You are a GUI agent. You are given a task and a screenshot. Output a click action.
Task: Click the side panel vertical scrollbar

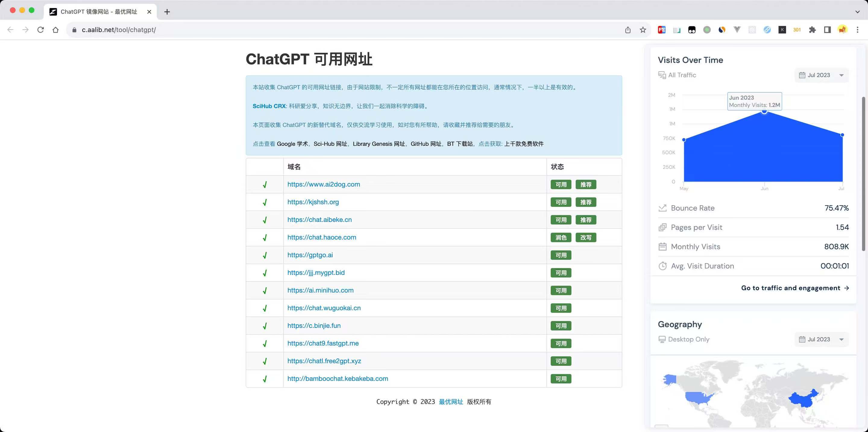pyautogui.click(x=863, y=174)
